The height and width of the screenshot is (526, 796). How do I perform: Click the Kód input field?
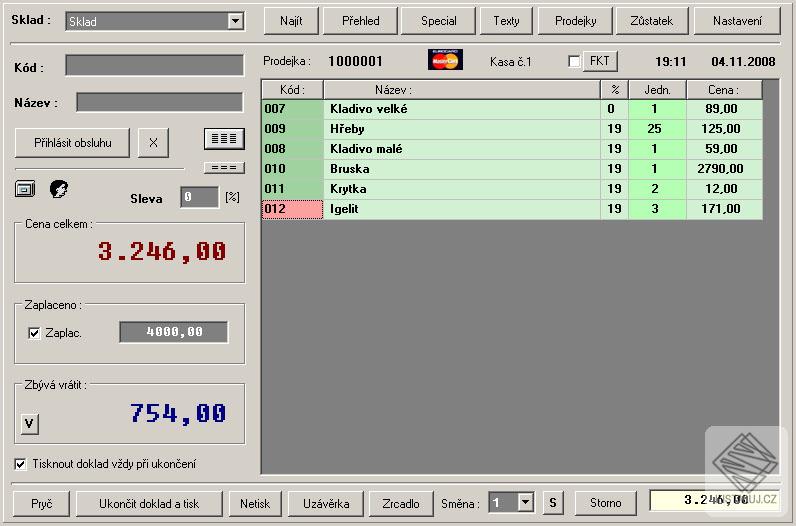click(154, 65)
